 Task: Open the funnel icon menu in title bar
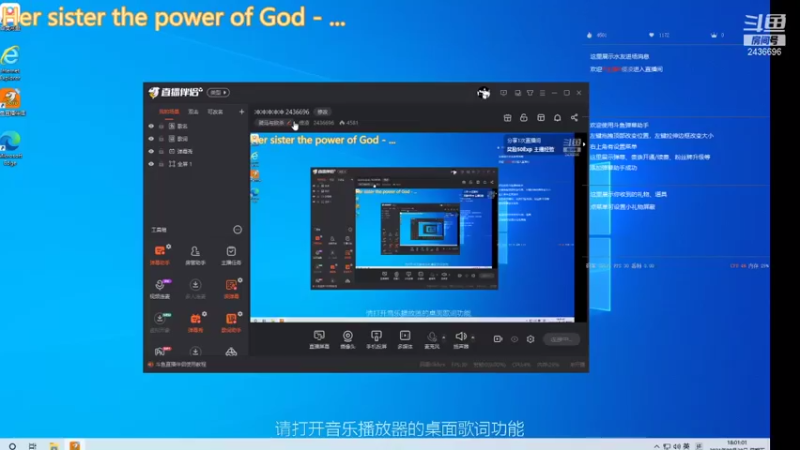(x=530, y=93)
